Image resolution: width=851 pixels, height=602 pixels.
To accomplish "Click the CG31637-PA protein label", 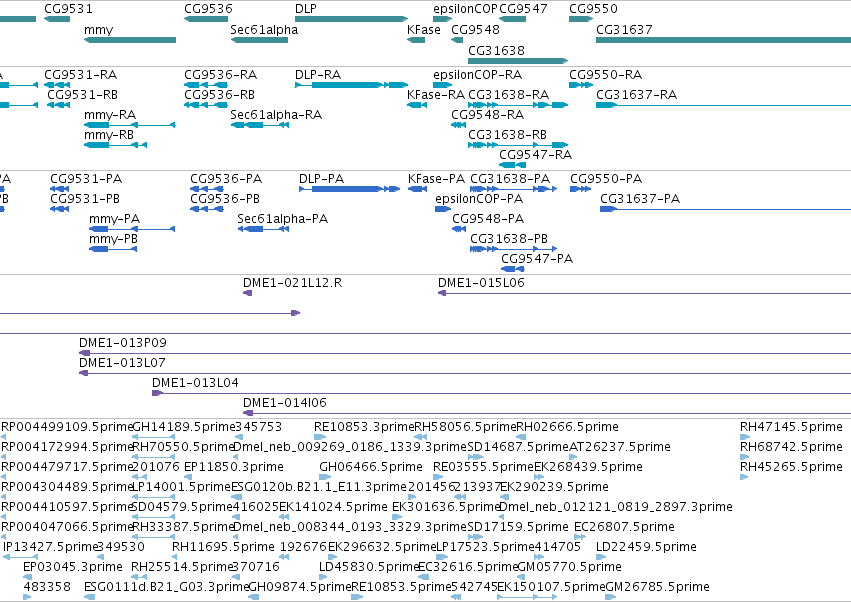I will [x=640, y=199].
